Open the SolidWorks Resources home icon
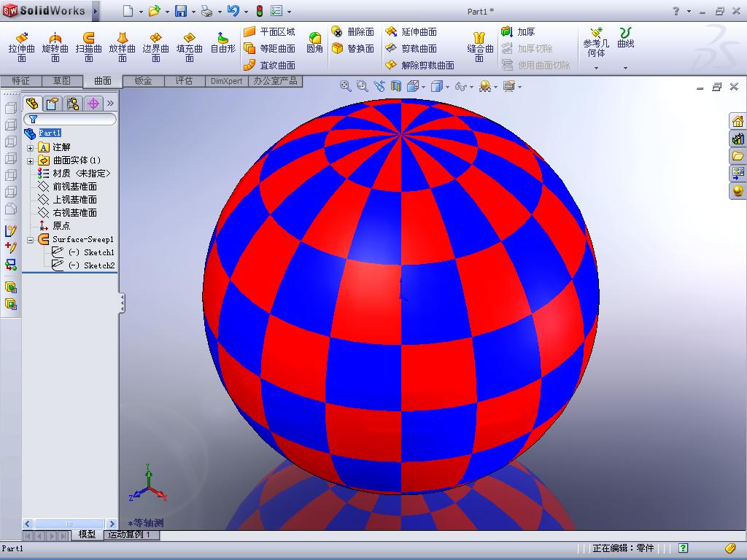Screen dimensions: 747x560 [x=738, y=121]
